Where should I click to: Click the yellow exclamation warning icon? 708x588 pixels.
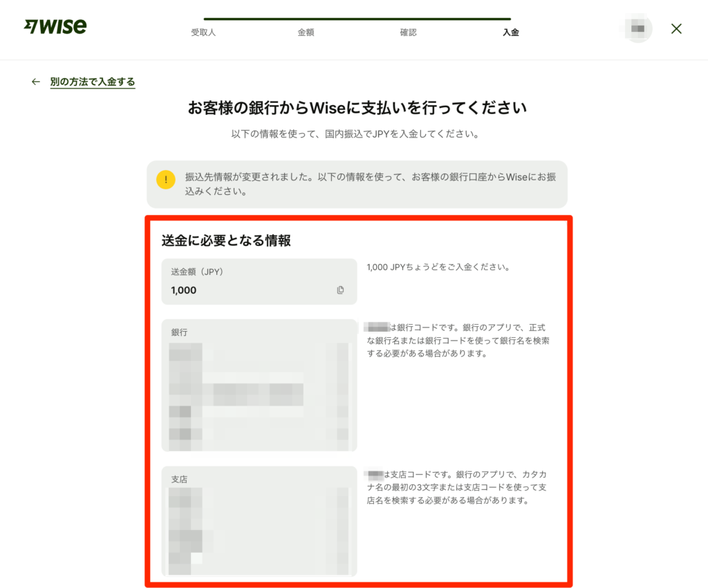tap(165, 180)
